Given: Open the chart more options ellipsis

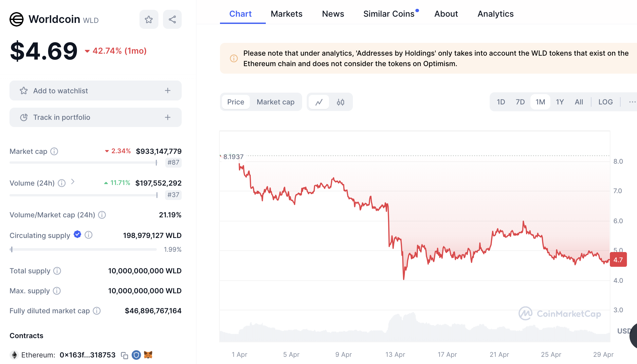Looking at the screenshot, I should (632, 102).
